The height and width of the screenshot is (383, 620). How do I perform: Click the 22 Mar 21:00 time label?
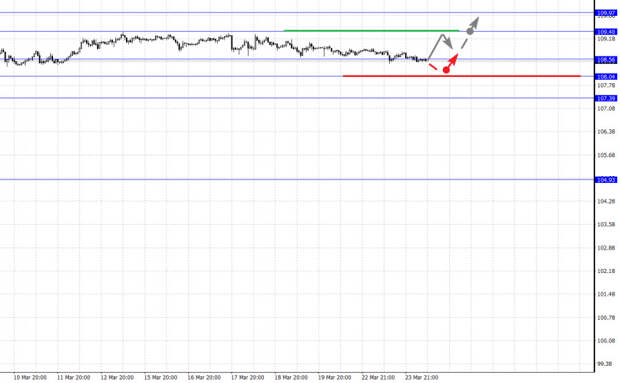click(x=378, y=377)
